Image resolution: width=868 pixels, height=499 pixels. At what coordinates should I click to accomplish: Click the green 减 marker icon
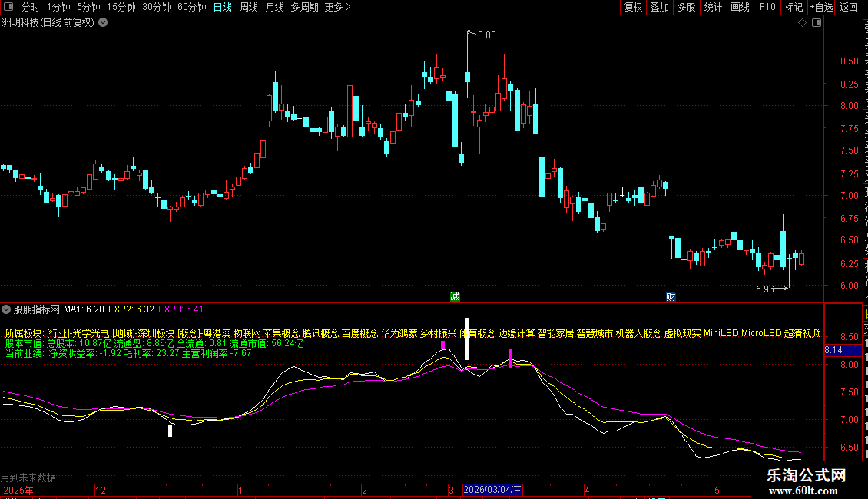click(x=455, y=297)
